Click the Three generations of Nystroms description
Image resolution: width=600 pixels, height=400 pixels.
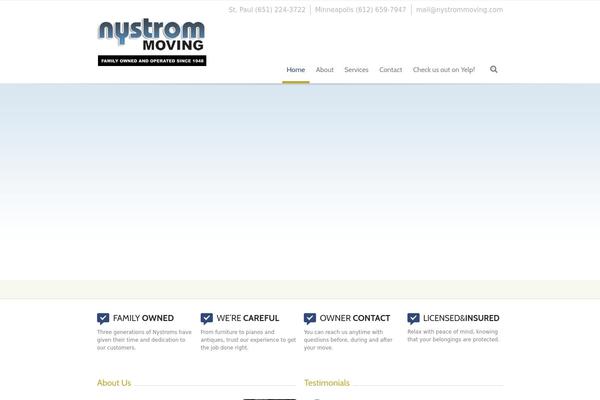point(144,340)
